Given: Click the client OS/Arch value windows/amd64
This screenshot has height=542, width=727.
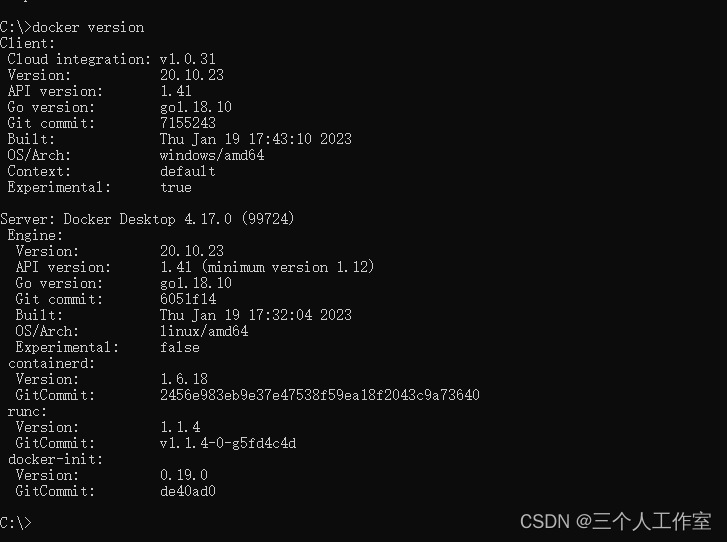Looking at the screenshot, I should [x=212, y=155].
